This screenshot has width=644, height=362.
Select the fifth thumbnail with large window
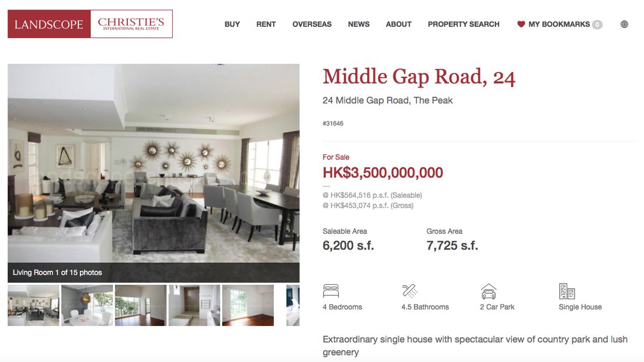(248, 305)
